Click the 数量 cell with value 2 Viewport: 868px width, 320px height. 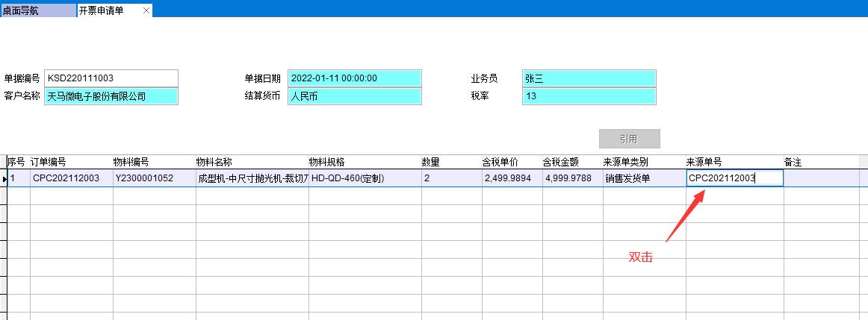coord(450,178)
